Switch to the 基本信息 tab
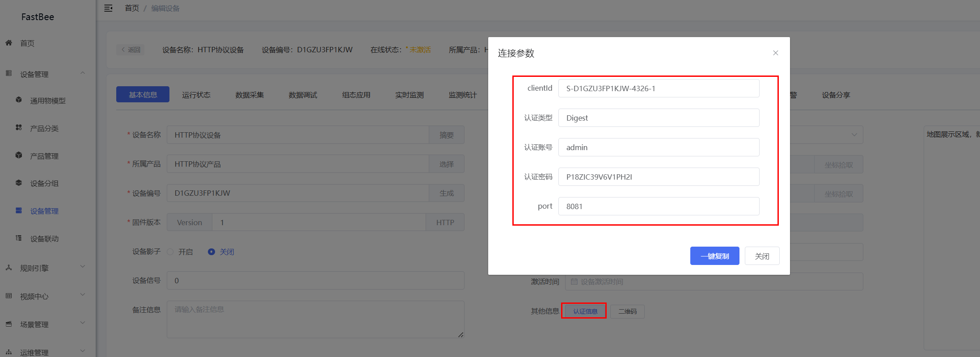Viewport: 980px width, 357px height. [x=143, y=94]
